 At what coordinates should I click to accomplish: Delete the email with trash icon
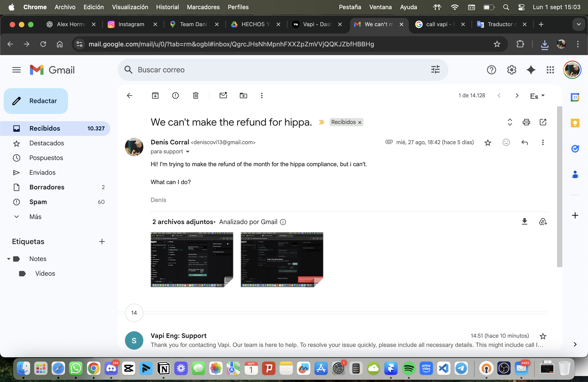point(195,95)
